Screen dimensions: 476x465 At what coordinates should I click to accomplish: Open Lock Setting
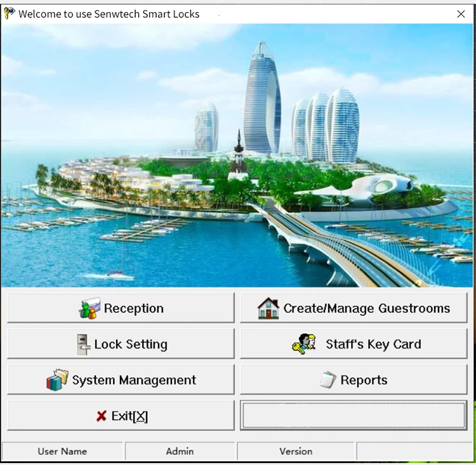(121, 344)
